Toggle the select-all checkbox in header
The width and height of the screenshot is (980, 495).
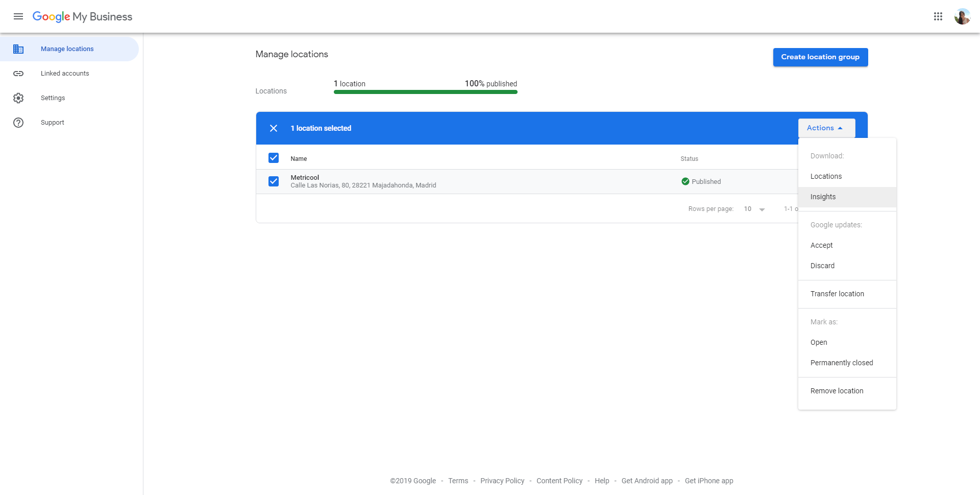[x=274, y=158]
